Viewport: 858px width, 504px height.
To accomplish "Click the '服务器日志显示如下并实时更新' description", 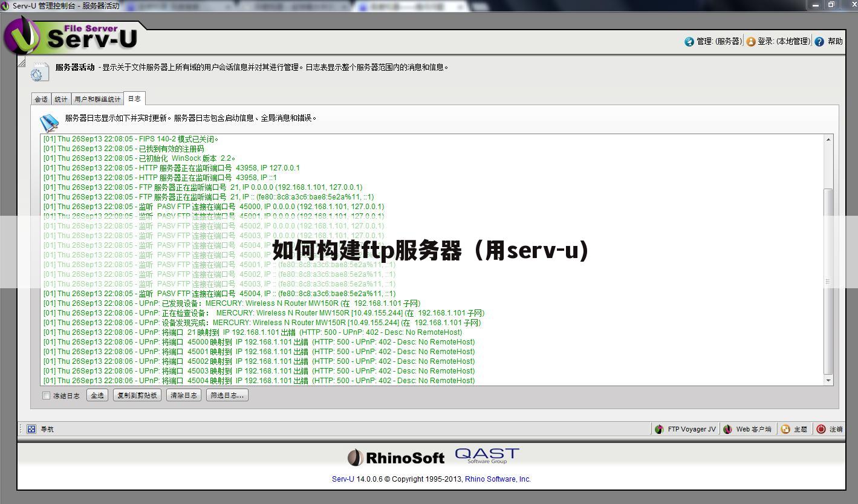I will pyautogui.click(x=191, y=118).
